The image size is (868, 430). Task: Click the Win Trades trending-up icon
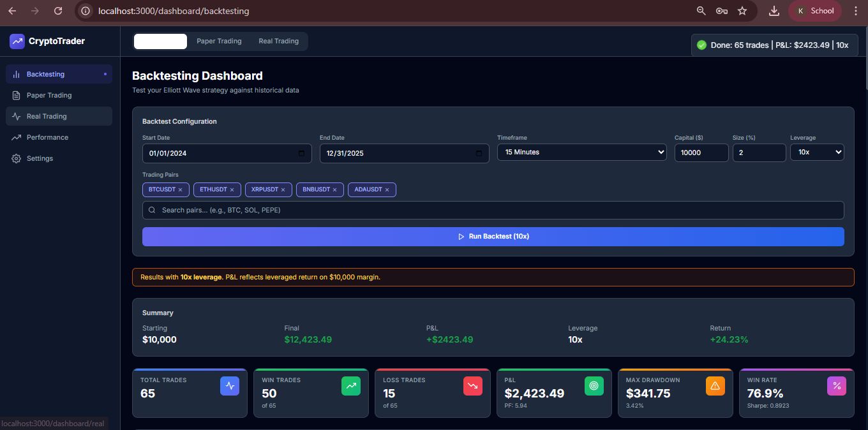[x=351, y=386]
